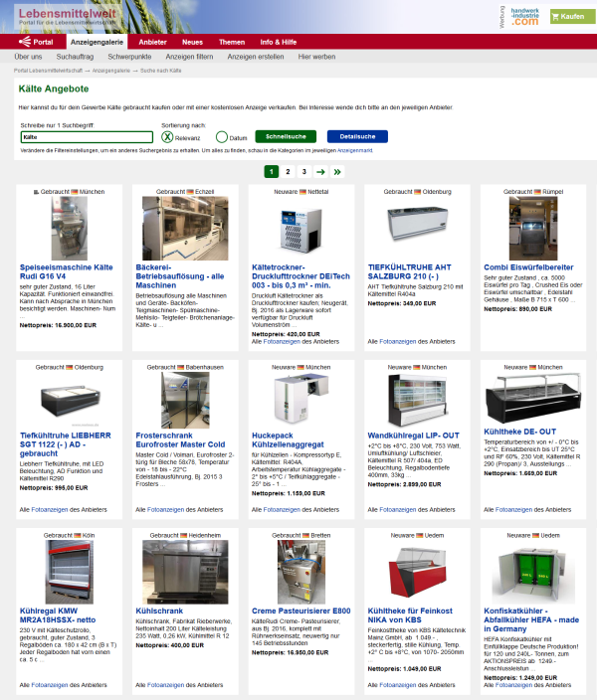
Task: Open the Info & Hilfe menu
Action: click(278, 42)
